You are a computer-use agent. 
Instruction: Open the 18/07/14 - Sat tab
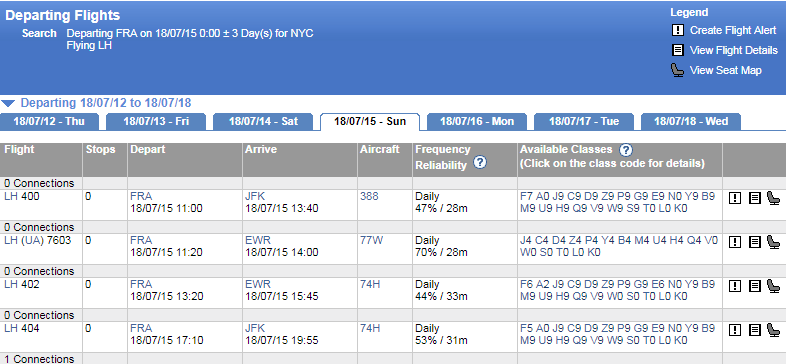(x=263, y=122)
